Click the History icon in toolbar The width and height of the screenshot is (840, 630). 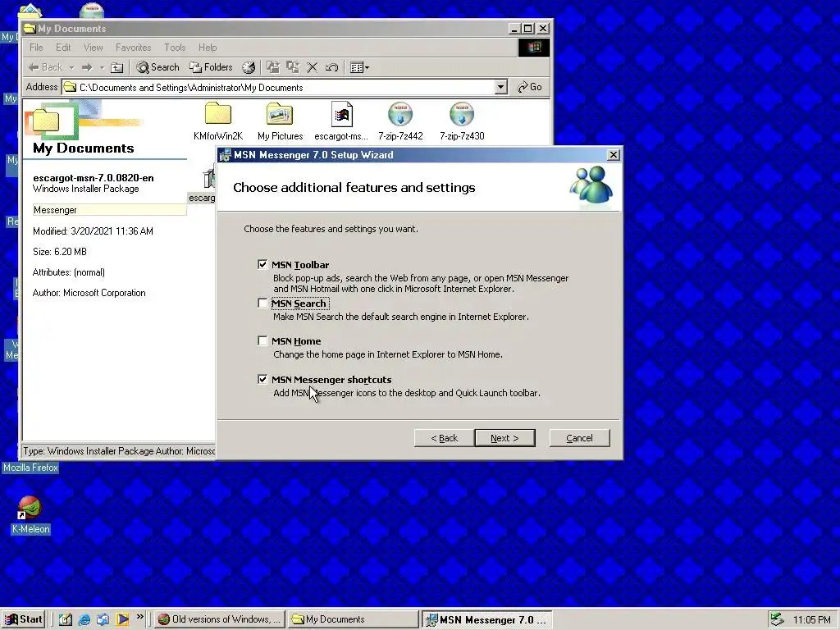tap(248, 67)
